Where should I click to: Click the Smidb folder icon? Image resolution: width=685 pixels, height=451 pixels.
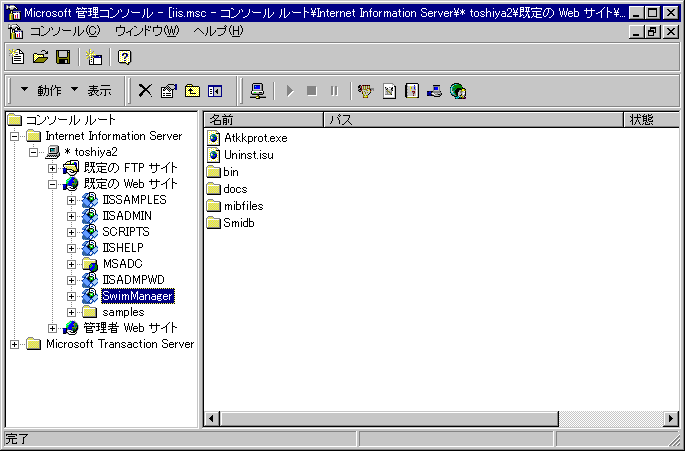214,223
